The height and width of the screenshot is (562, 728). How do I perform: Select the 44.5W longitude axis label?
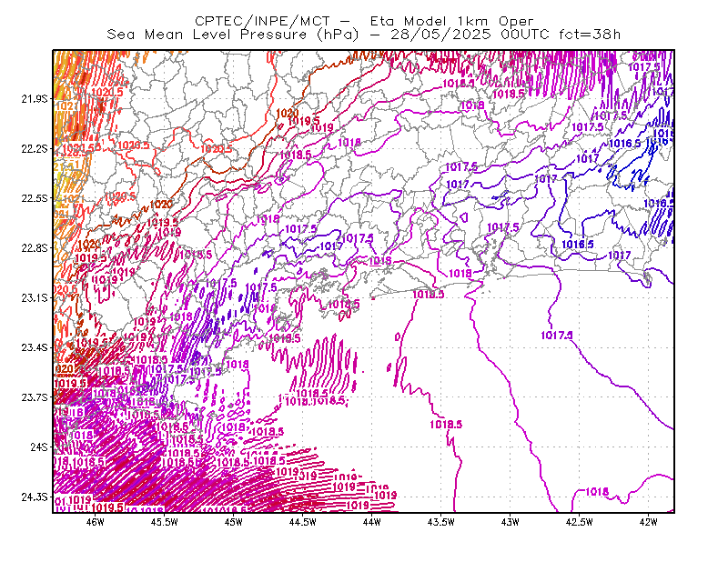(303, 522)
